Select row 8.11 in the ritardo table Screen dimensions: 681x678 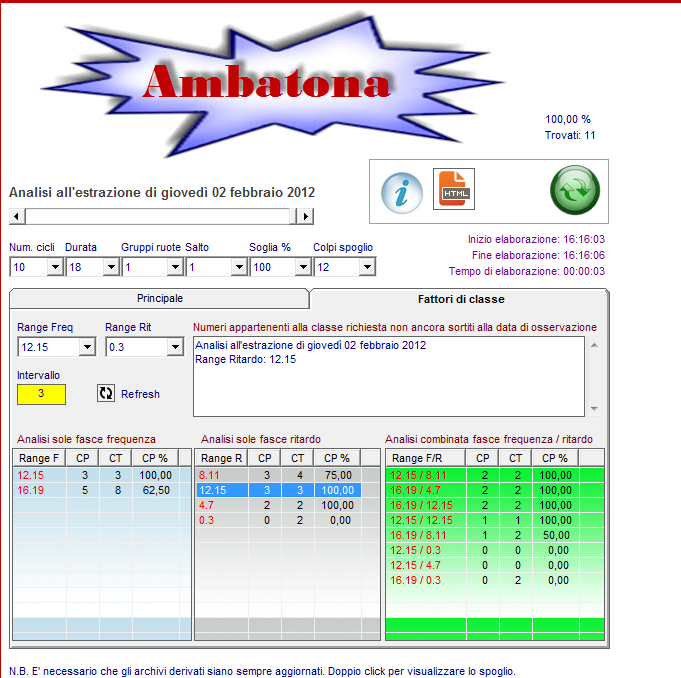(x=288, y=475)
